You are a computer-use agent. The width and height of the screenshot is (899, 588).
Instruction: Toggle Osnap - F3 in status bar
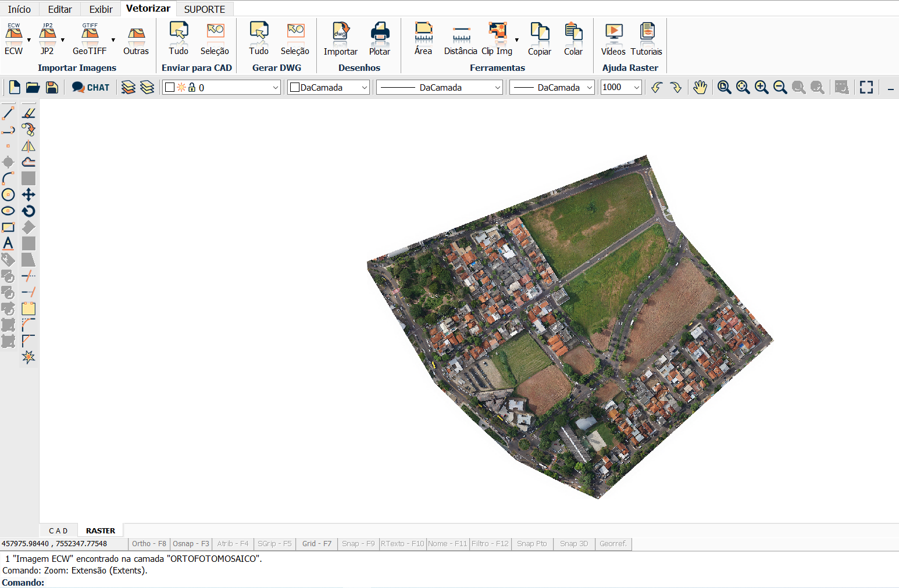pos(191,544)
